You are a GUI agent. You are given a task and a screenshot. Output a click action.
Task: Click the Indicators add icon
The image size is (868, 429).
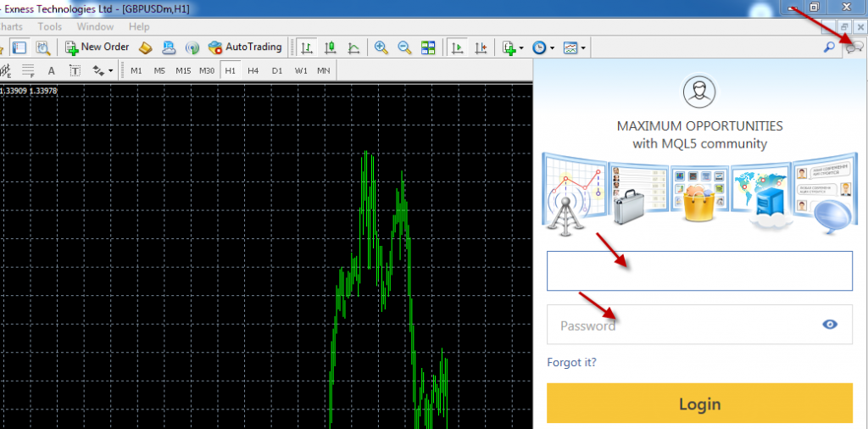(509, 48)
